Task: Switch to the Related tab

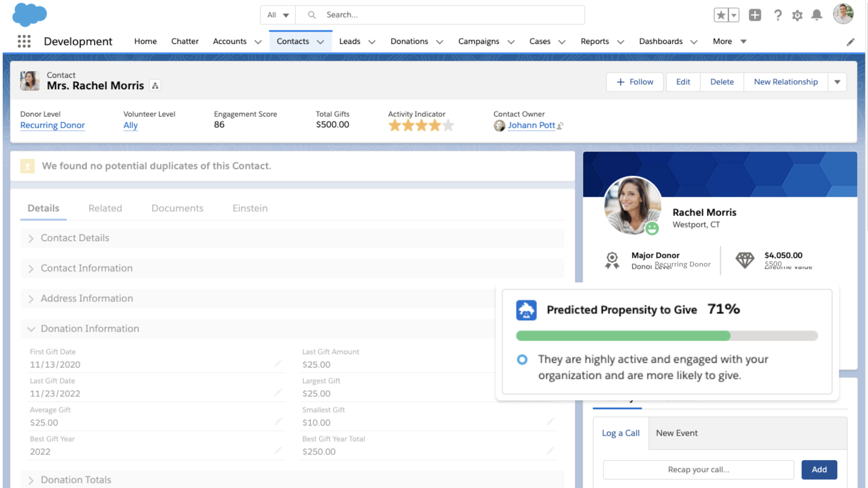Action: pyautogui.click(x=105, y=208)
